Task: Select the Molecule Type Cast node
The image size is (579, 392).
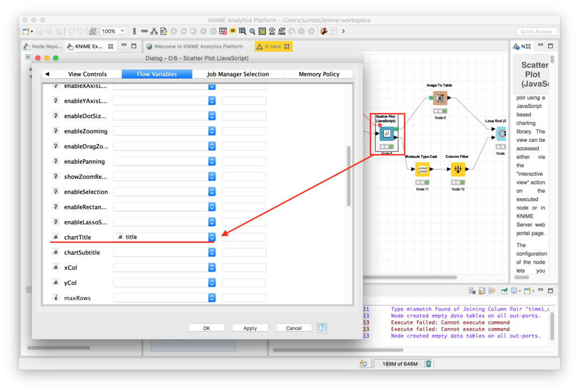Action: click(422, 169)
